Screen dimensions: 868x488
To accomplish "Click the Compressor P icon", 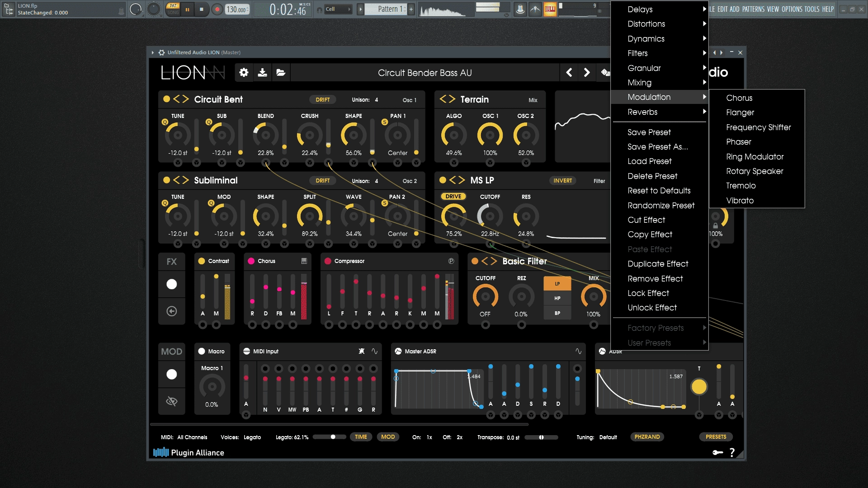I will [x=451, y=261].
